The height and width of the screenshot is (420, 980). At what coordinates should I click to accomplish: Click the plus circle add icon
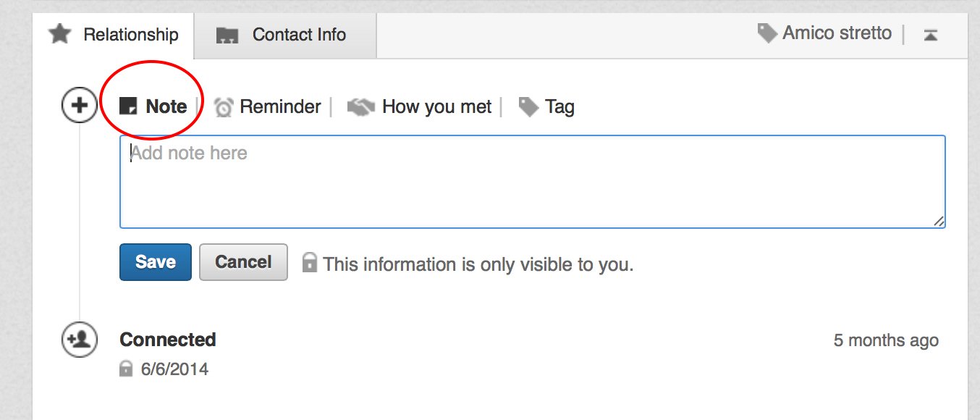point(79,106)
